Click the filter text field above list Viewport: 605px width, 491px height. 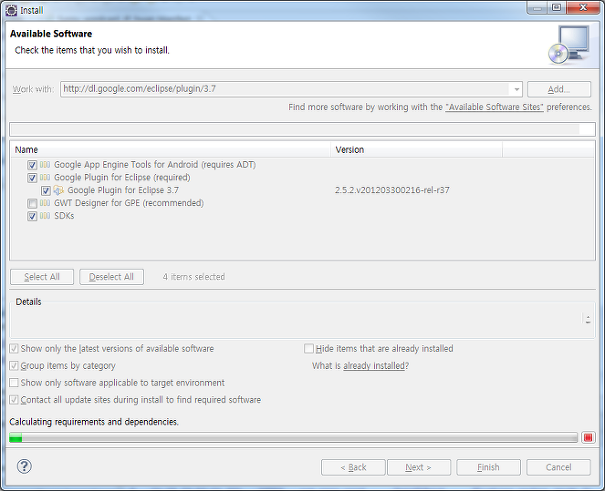point(302,130)
